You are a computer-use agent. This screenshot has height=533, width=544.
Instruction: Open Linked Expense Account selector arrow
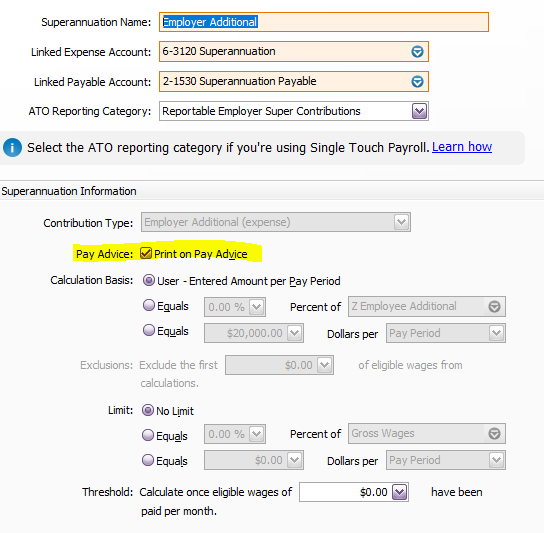pos(417,52)
